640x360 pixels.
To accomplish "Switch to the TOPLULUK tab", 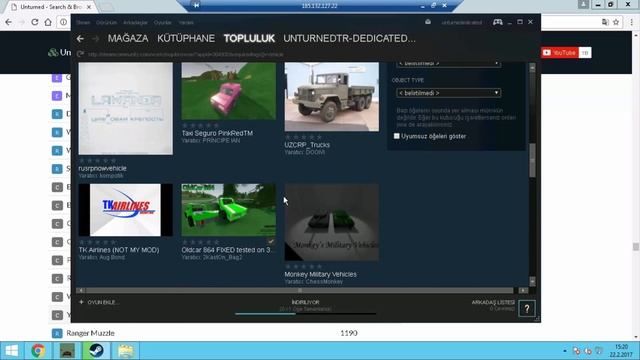I will click(x=249, y=38).
